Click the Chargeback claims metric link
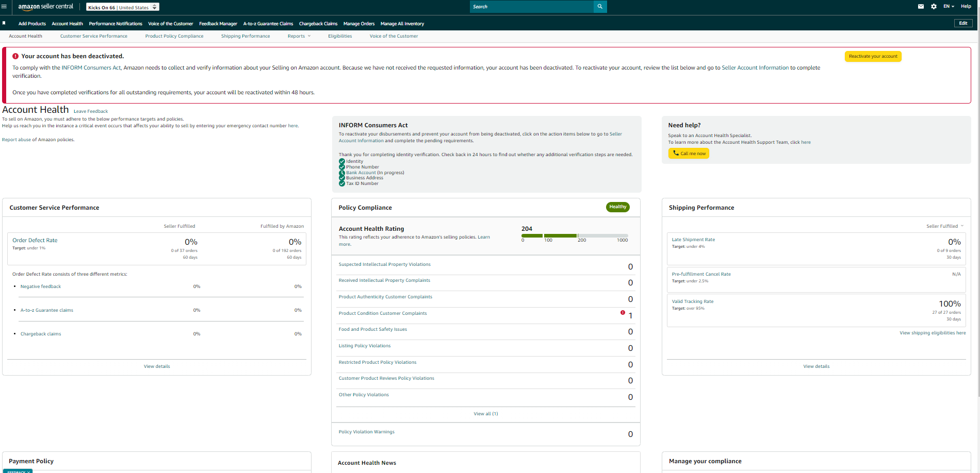 tap(41, 334)
